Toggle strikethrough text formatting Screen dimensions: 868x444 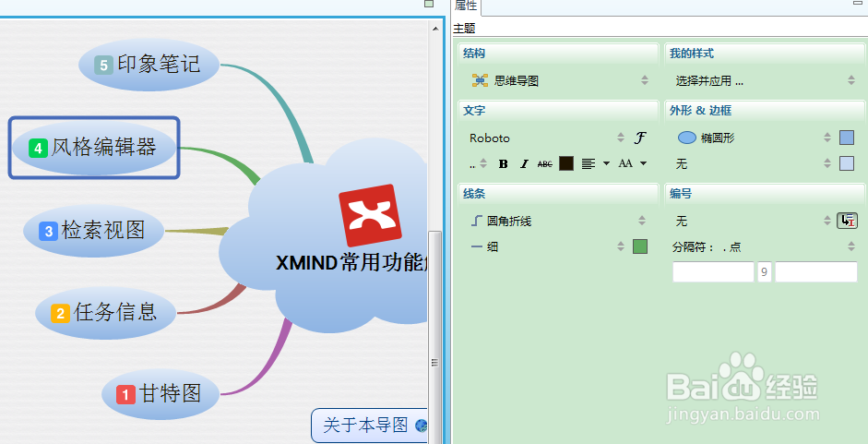545,163
